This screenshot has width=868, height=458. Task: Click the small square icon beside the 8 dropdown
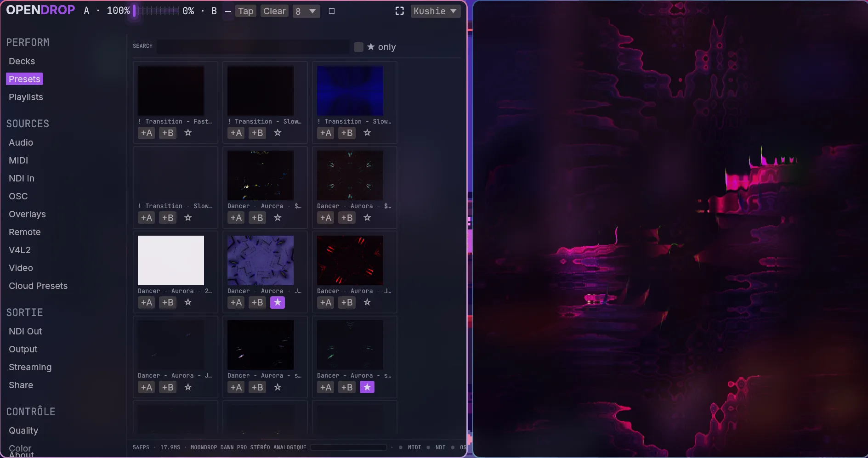click(x=332, y=11)
